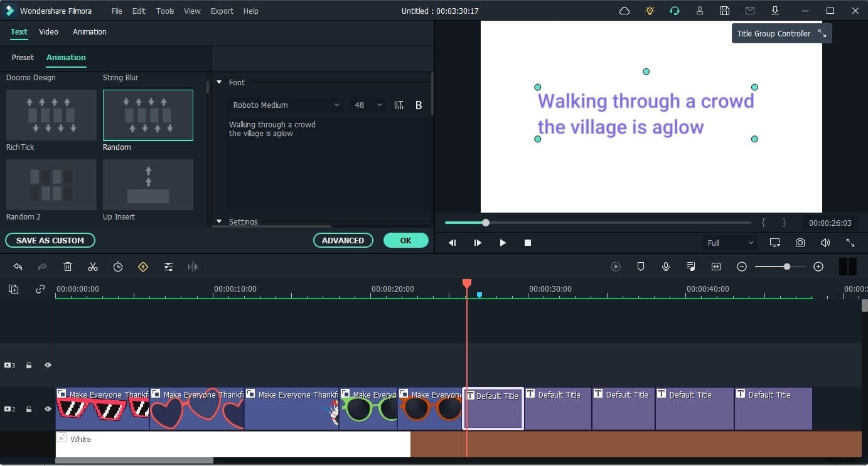Click the Delete trash icon in the toolbar
The width and height of the screenshot is (868, 466).
68,267
